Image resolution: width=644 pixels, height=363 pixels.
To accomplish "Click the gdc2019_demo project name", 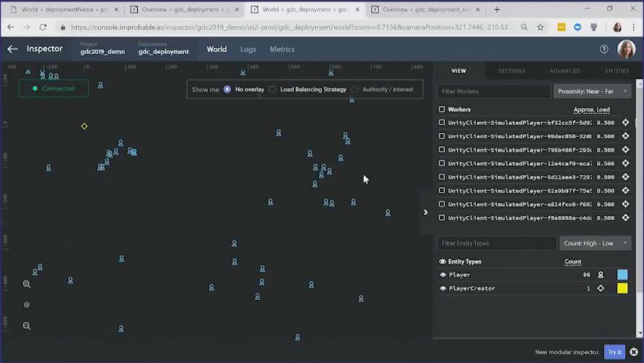I will [103, 52].
